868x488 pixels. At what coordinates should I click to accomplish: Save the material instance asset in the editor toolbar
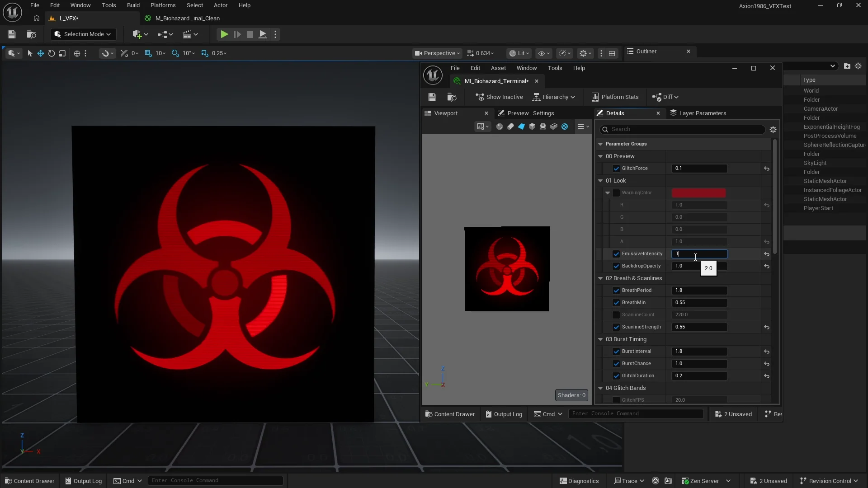tap(432, 97)
